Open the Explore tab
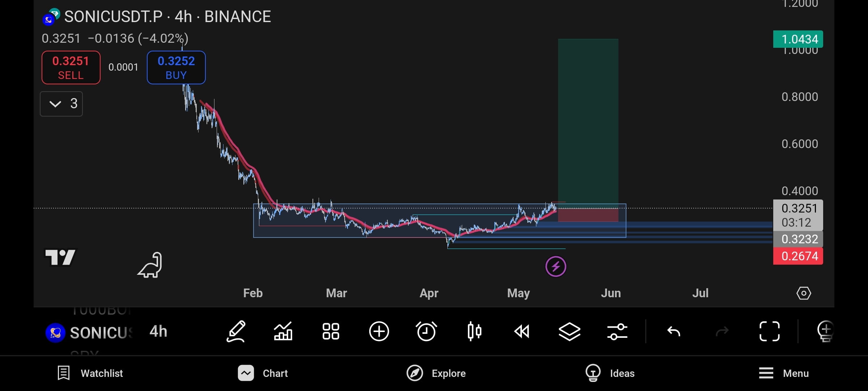 pos(436,373)
